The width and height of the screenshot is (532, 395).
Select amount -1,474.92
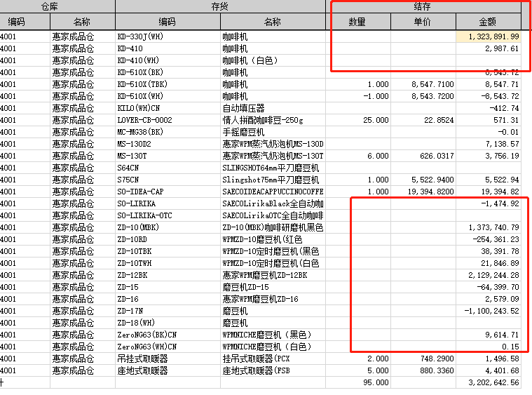(x=489, y=203)
